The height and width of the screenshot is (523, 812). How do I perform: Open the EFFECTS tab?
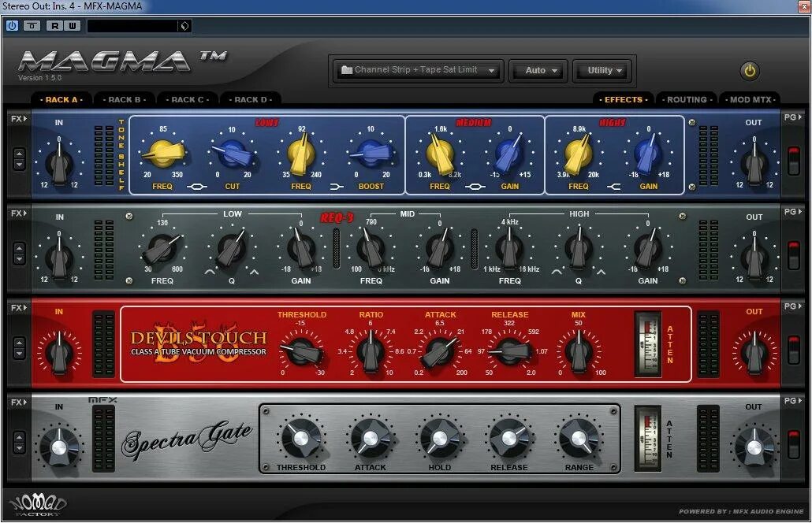pos(623,99)
